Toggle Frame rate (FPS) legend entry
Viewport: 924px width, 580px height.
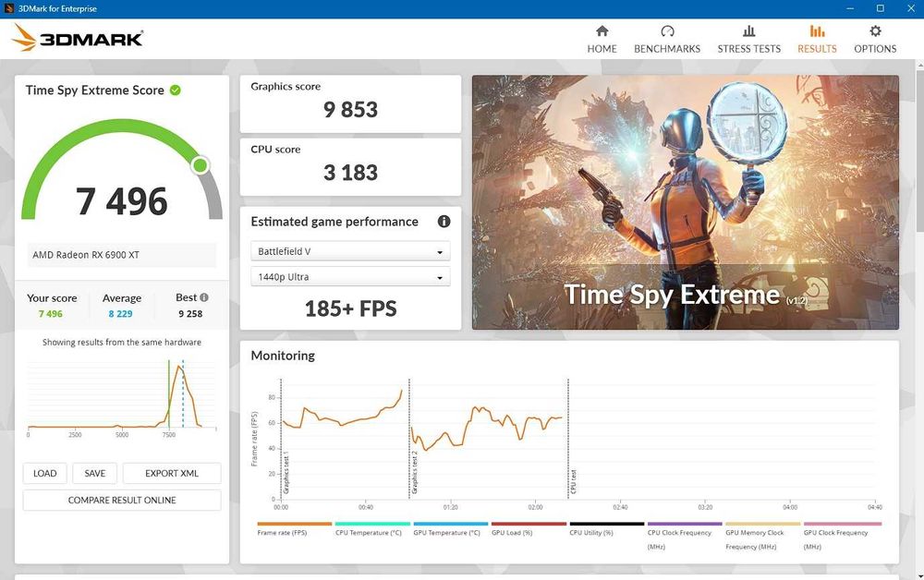(x=295, y=529)
